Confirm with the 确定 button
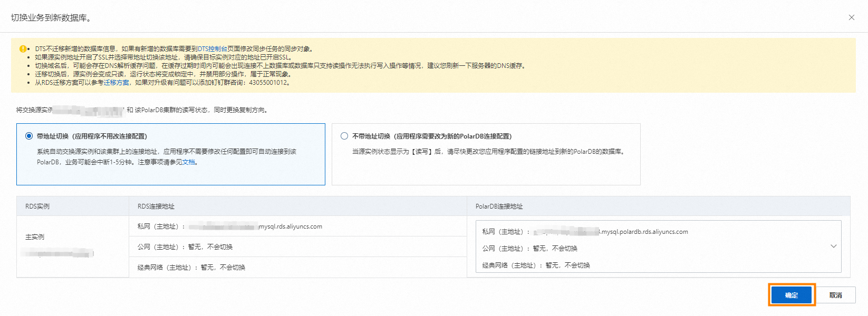Screen dimensions: 868x316 tap(792, 295)
